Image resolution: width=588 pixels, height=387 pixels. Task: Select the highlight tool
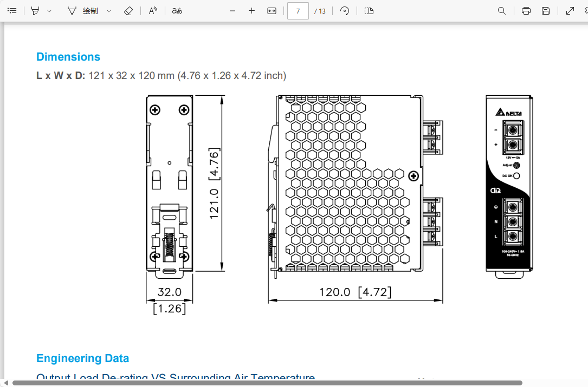tap(35, 11)
